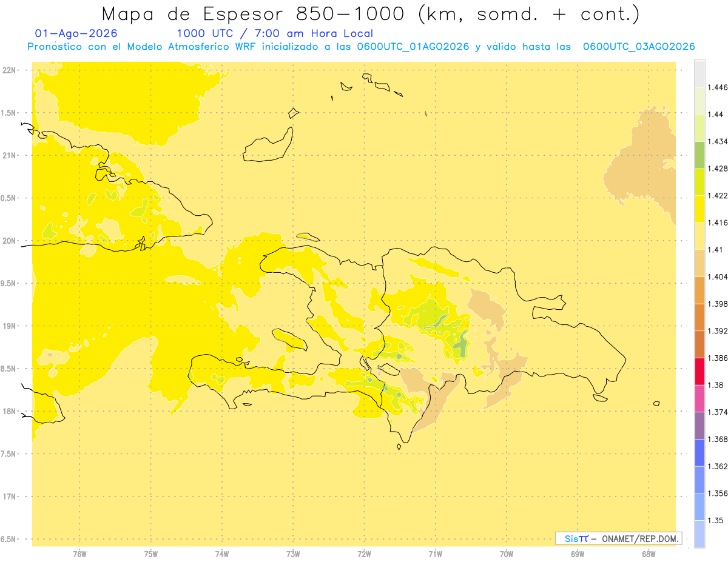Click the '22N' latitude label

[x=9, y=70]
